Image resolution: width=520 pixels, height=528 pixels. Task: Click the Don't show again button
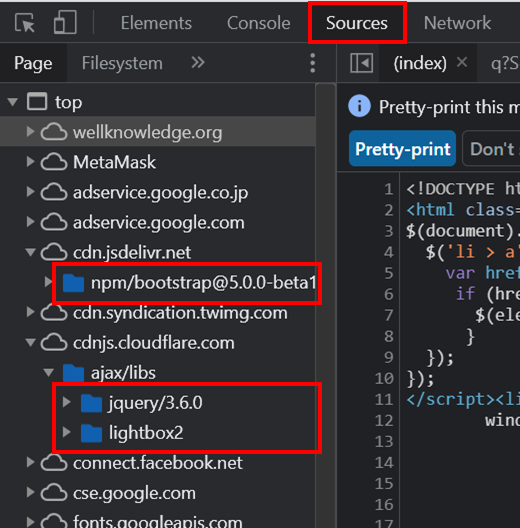point(492,148)
